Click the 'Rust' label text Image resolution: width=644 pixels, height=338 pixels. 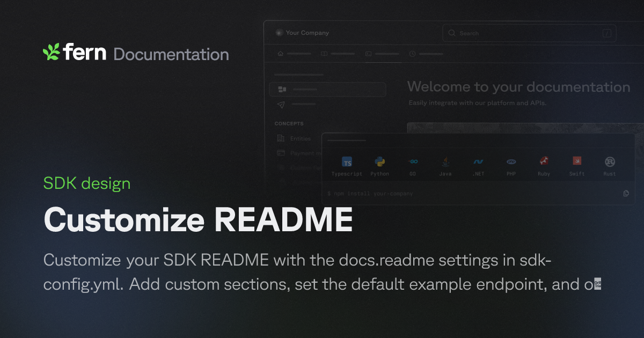point(610,174)
